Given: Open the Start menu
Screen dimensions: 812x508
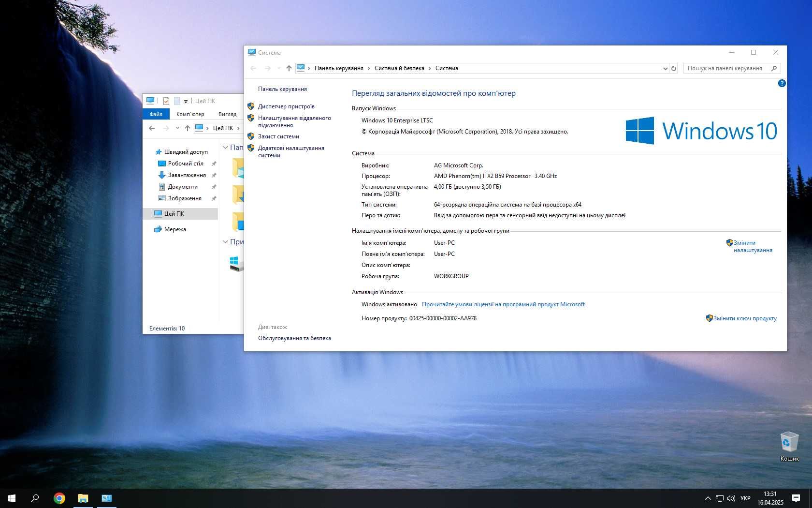Looking at the screenshot, I should [12, 498].
